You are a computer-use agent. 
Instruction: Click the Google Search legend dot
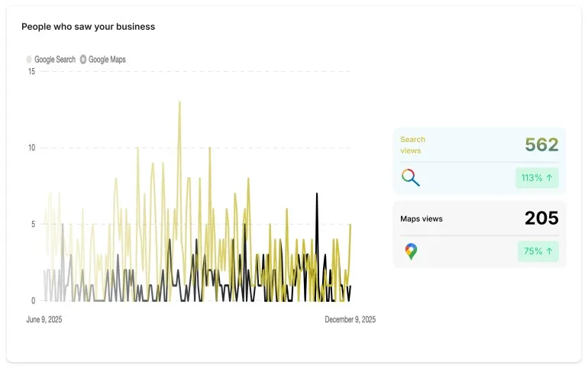(30, 59)
